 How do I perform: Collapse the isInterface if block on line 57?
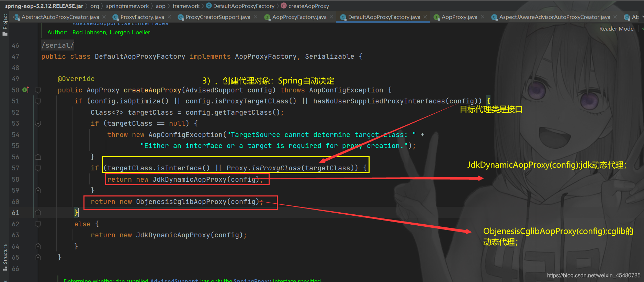point(38,168)
